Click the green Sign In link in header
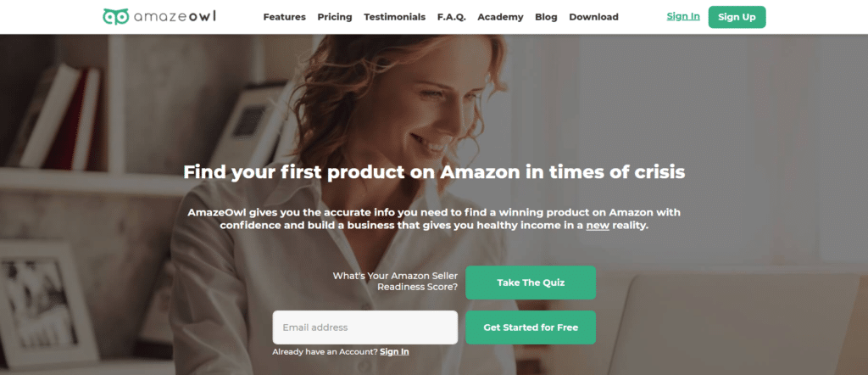 683,16
